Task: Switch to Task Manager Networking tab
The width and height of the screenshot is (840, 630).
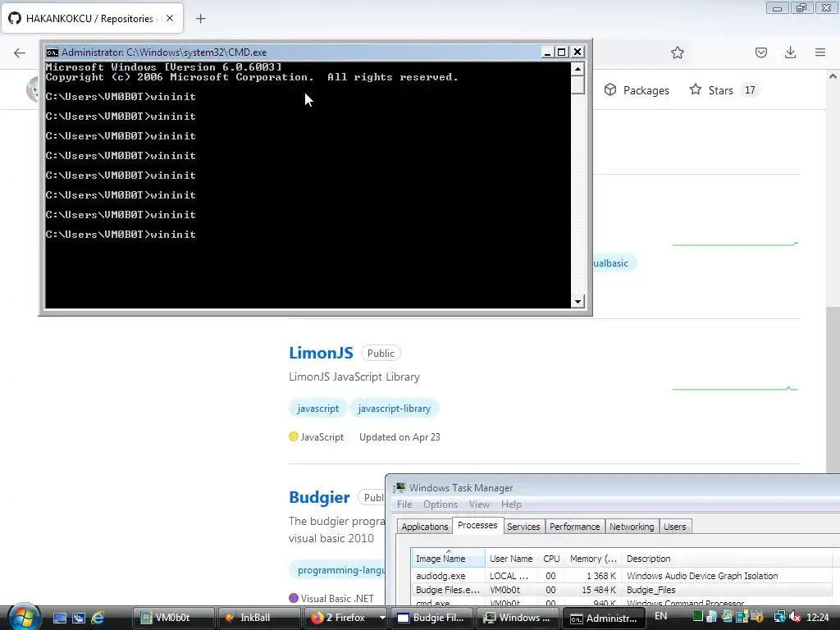Action: click(x=632, y=527)
